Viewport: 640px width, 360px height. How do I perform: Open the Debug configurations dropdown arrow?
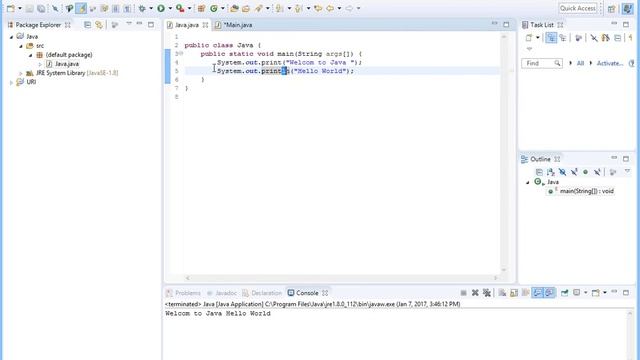pyautogui.click(x=151, y=8)
